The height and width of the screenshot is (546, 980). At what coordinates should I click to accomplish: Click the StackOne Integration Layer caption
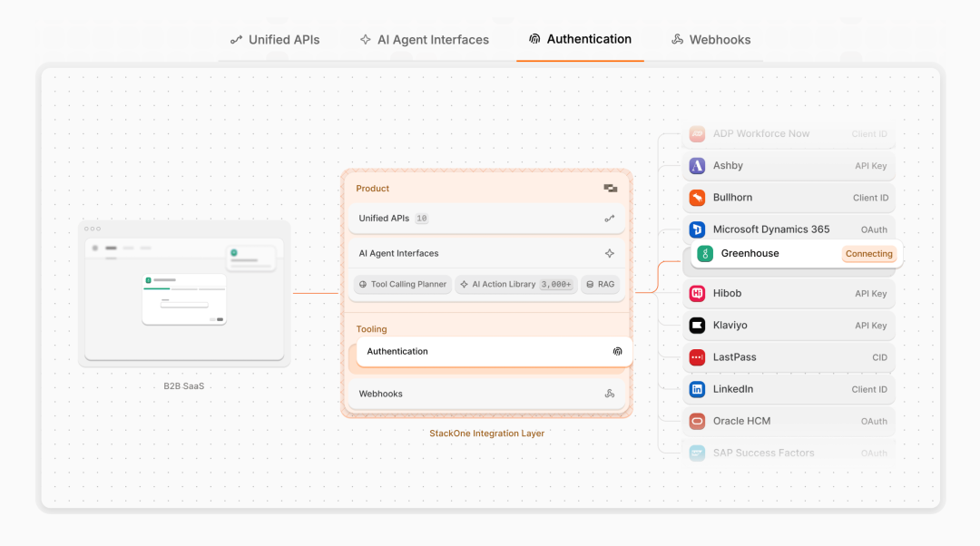tap(487, 434)
